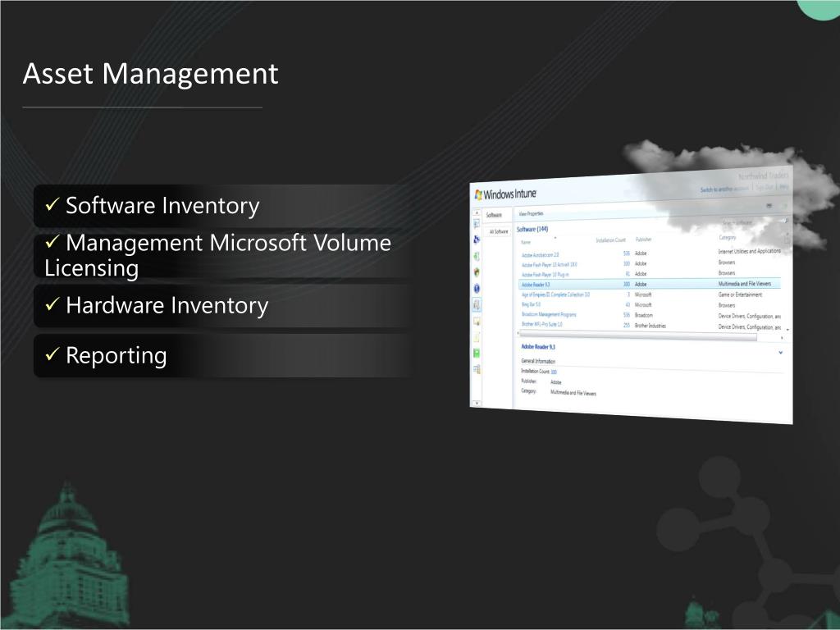This screenshot has width=840, height=630.
Task: Click the software search filter box
Action: (754, 221)
